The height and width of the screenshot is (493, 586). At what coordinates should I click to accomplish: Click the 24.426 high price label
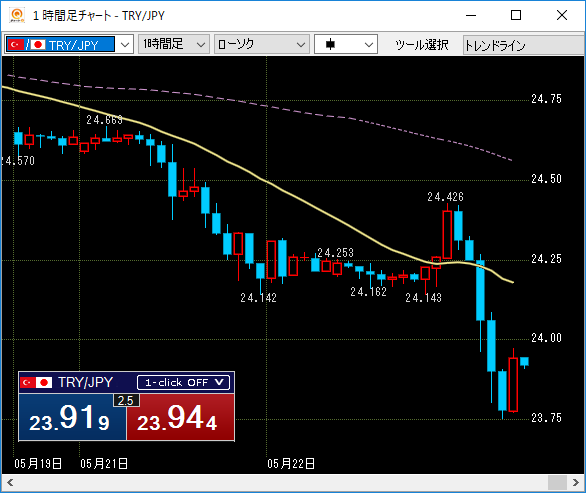pos(445,197)
